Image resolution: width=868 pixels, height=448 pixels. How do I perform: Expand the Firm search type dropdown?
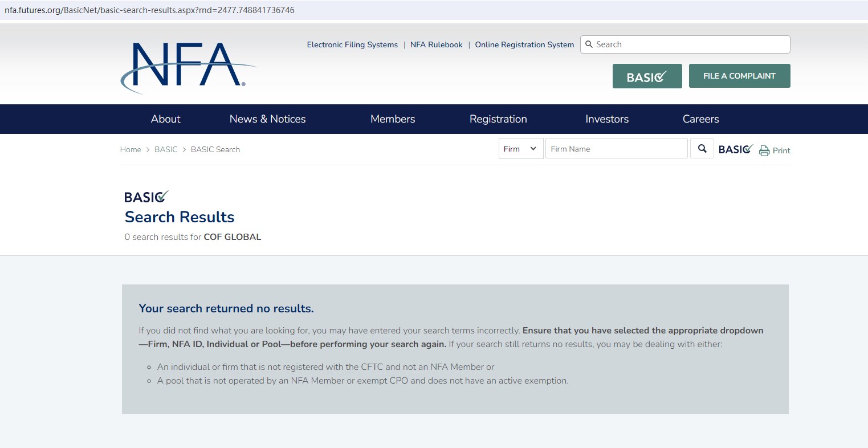(521, 149)
